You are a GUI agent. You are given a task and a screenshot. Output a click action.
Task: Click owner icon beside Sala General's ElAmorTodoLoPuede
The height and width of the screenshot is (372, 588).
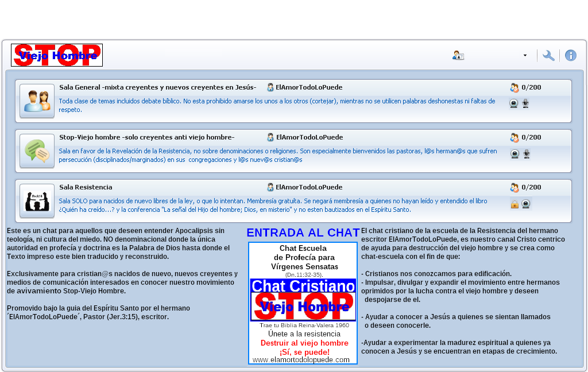coord(270,87)
